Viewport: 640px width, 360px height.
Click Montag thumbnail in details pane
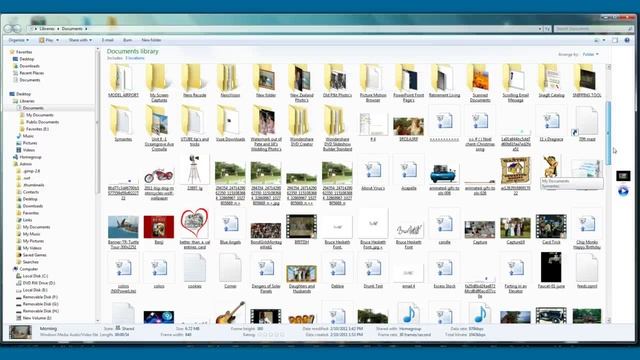tap(20, 331)
